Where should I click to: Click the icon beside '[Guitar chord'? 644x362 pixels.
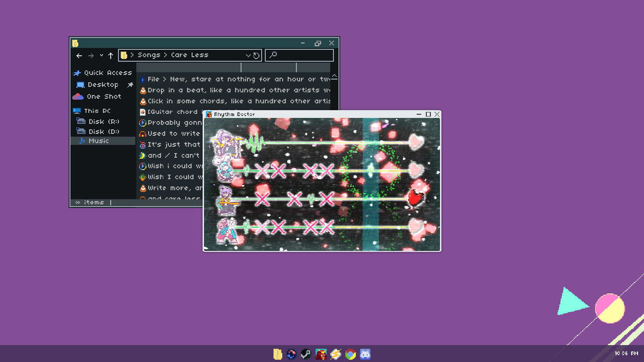pyautogui.click(x=143, y=112)
